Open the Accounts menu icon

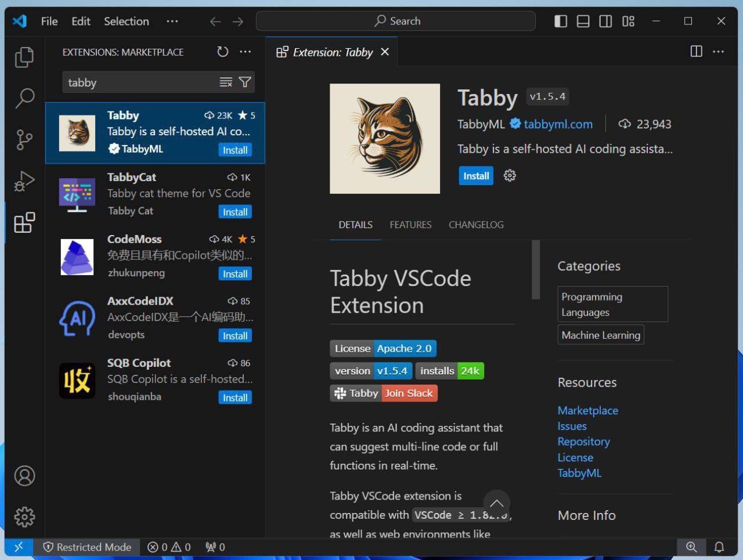click(x=24, y=476)
